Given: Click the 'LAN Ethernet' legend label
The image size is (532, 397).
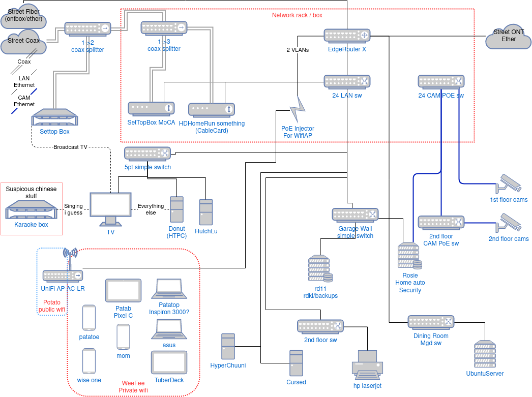Looking at the screenshot, I should pos(24,82).
